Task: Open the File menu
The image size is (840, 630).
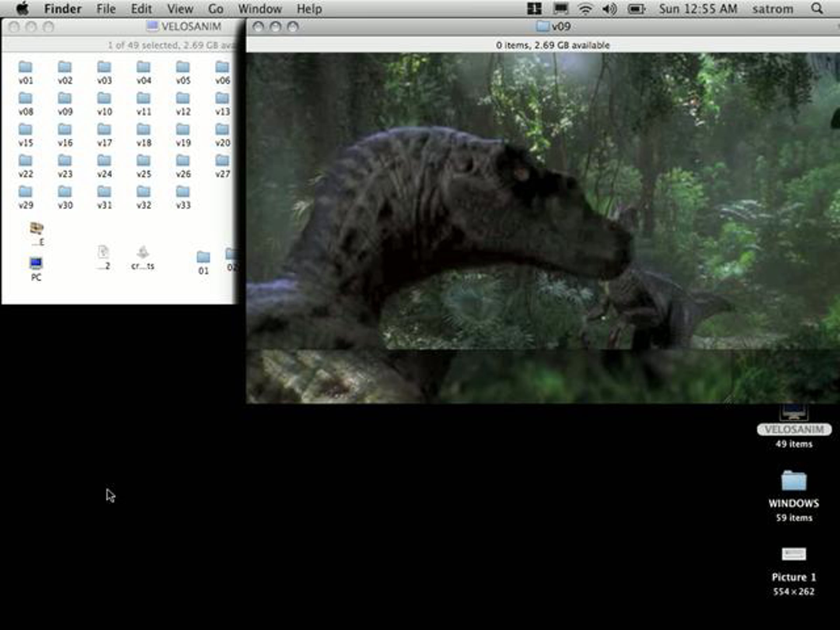Action: pos(106,9)
